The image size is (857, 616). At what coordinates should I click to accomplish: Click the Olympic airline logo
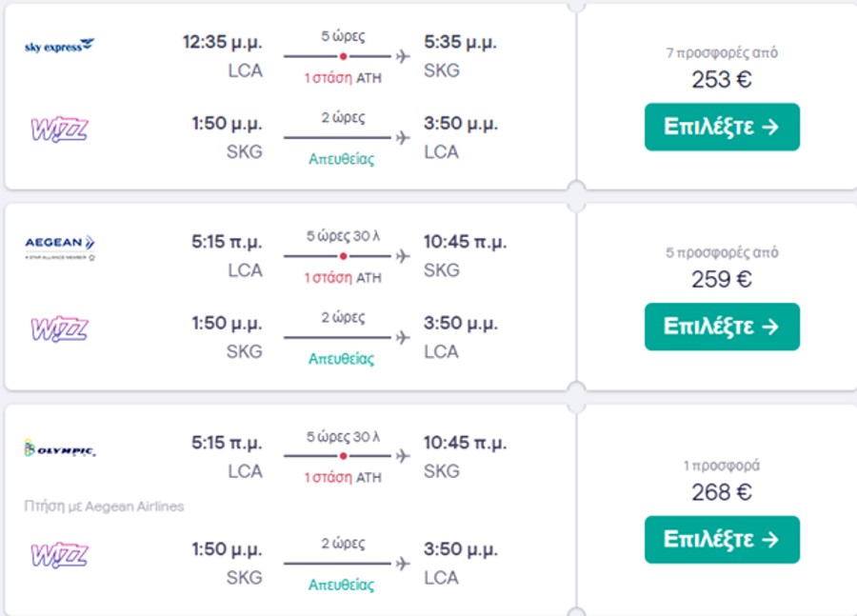pos(60,448)
